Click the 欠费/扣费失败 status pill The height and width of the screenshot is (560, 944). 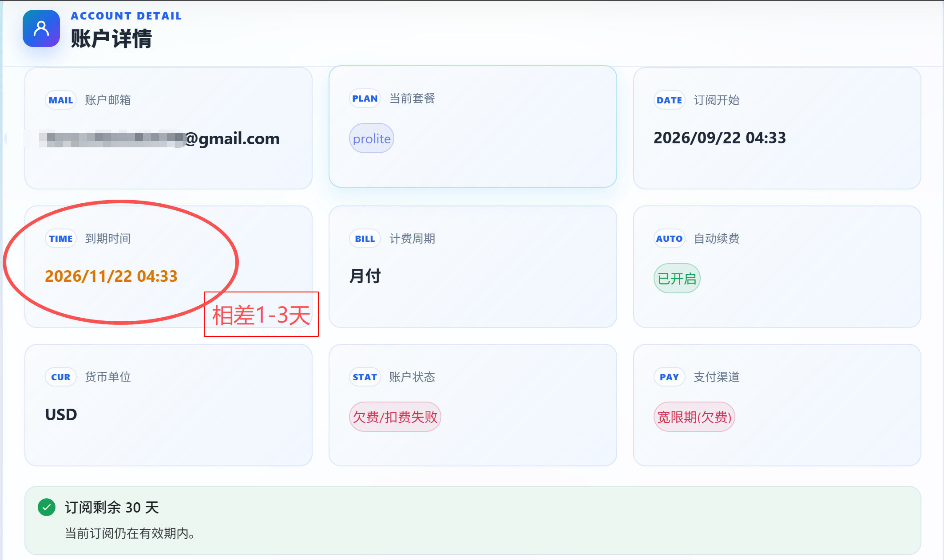click(395, 417)
